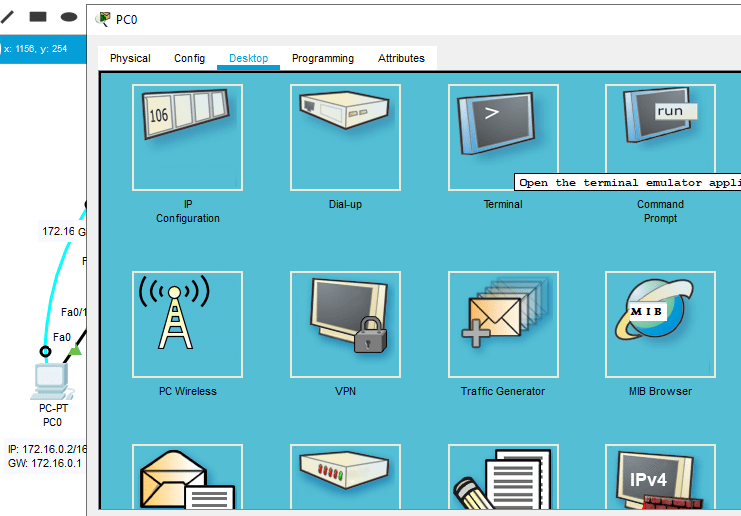741x516 pixels.
Task: Click the GW: 172.16.0.1 note
Action: (44, 463)
